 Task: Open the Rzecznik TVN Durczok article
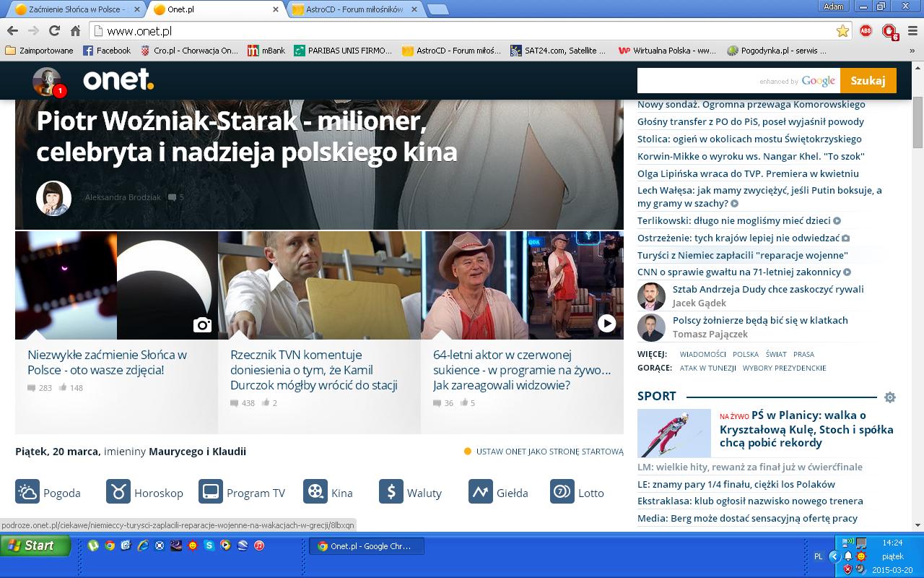314,370
